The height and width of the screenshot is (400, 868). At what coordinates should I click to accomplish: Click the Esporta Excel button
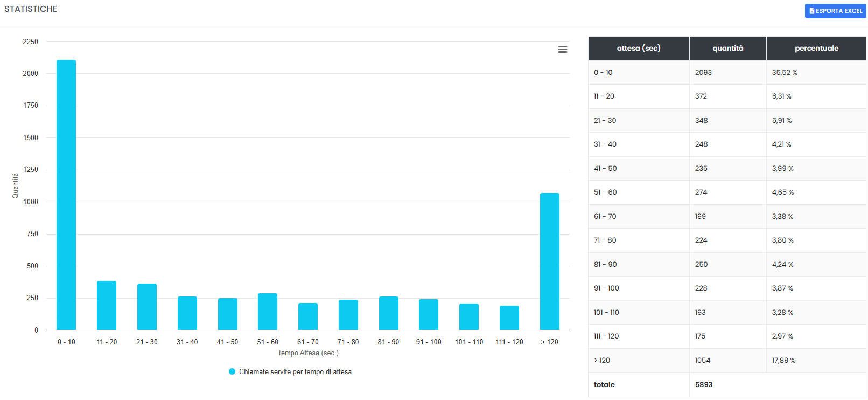835,11
